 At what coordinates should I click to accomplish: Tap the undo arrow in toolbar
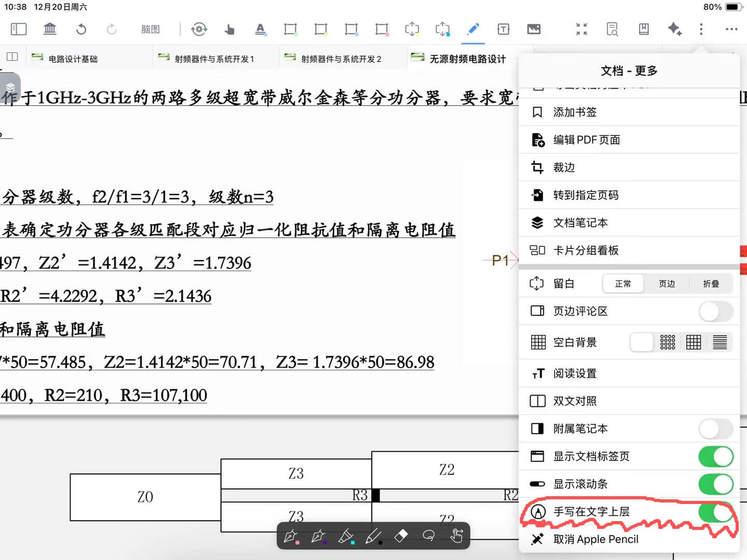[81, 29]
